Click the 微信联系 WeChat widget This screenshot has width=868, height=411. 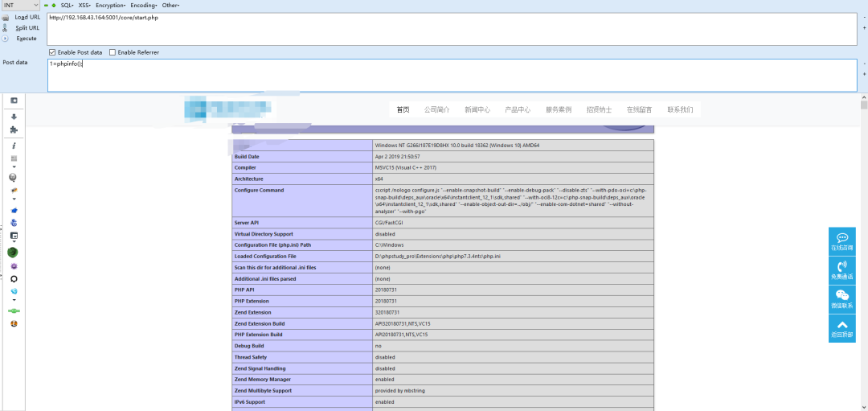point(842,299)
